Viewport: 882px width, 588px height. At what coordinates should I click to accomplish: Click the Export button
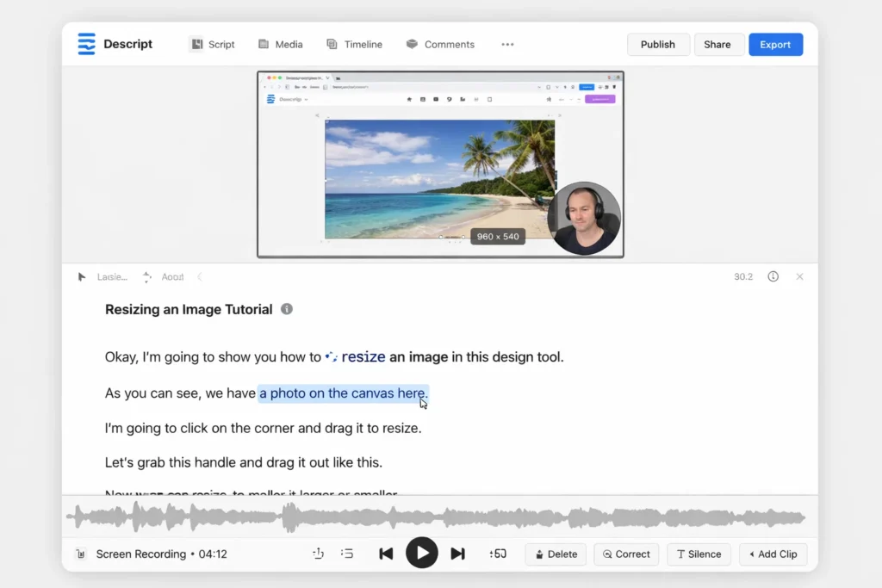tap(774, 44)
